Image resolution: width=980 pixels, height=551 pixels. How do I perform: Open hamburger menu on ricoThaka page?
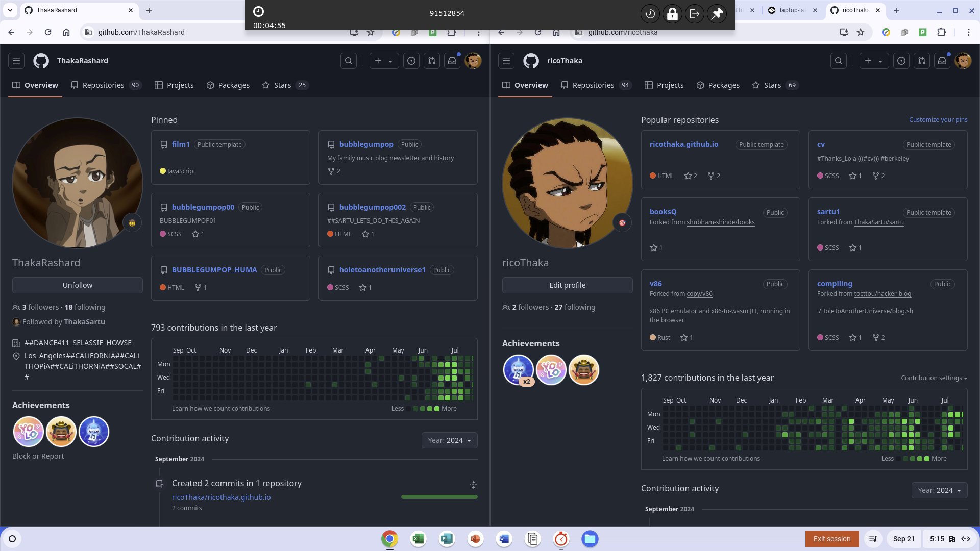pyautogui.click(x=506, y=61)
